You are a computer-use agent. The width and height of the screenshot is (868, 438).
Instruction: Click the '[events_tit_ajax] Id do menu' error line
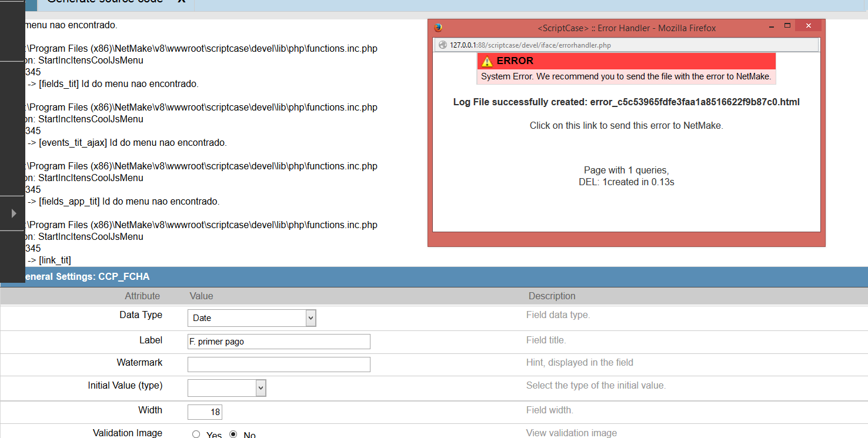click(x=126, y=143)
